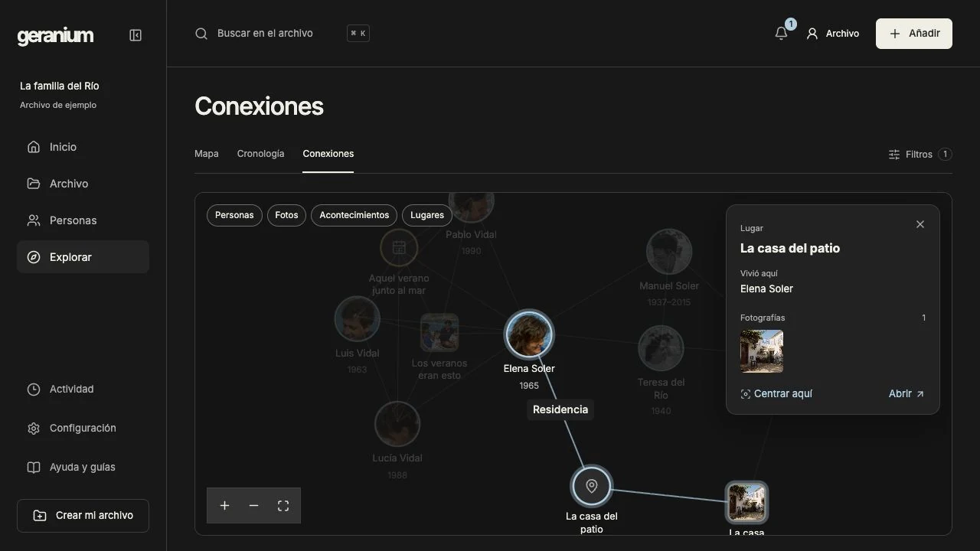Select the Aquel verano junto al mar event node
The width and height of the screenshot is (980, 551).
coord(399,247)
